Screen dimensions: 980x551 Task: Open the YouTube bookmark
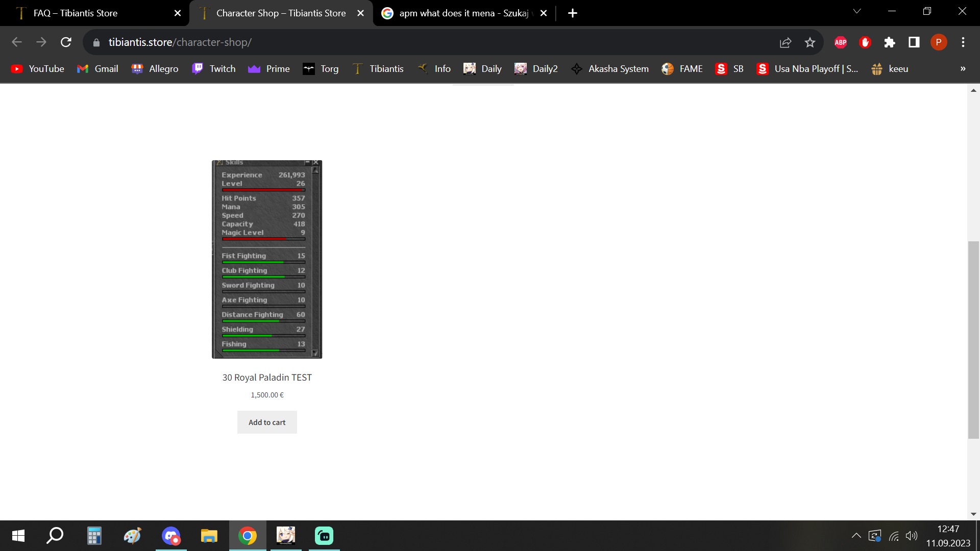[x=37, y=69]
